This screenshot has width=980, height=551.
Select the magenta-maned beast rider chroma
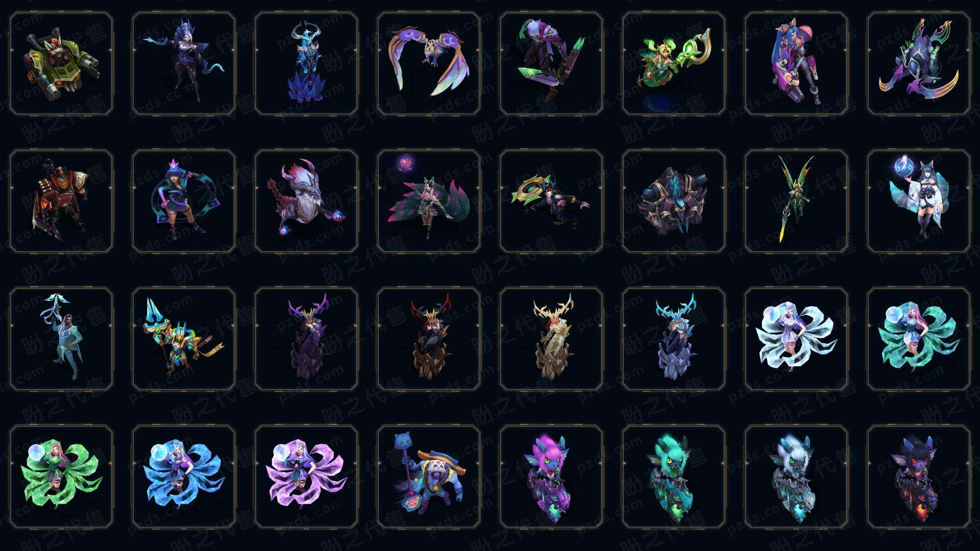551,477
